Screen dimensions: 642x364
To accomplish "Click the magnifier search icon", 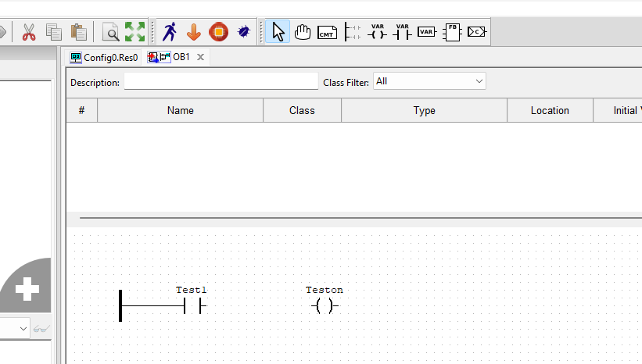I will (x=112, y=32).
